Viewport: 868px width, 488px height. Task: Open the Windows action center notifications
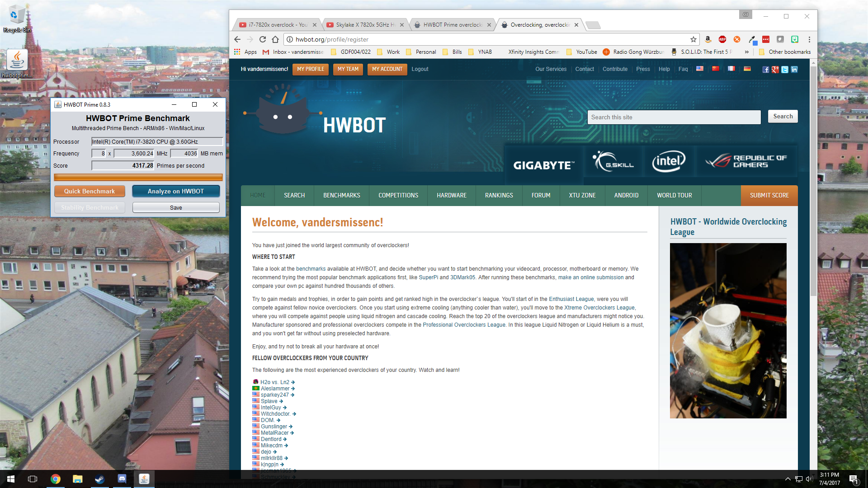pyautogui.click(x=854, y=479)
